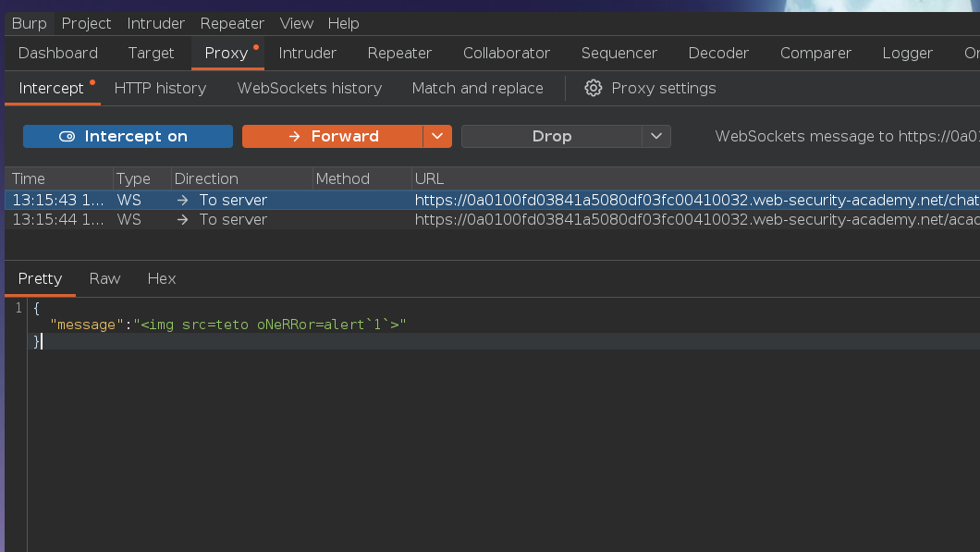Select the Intercept sub-tab
The width and height of the screenshot is (980, 552).
pos(52,88)
